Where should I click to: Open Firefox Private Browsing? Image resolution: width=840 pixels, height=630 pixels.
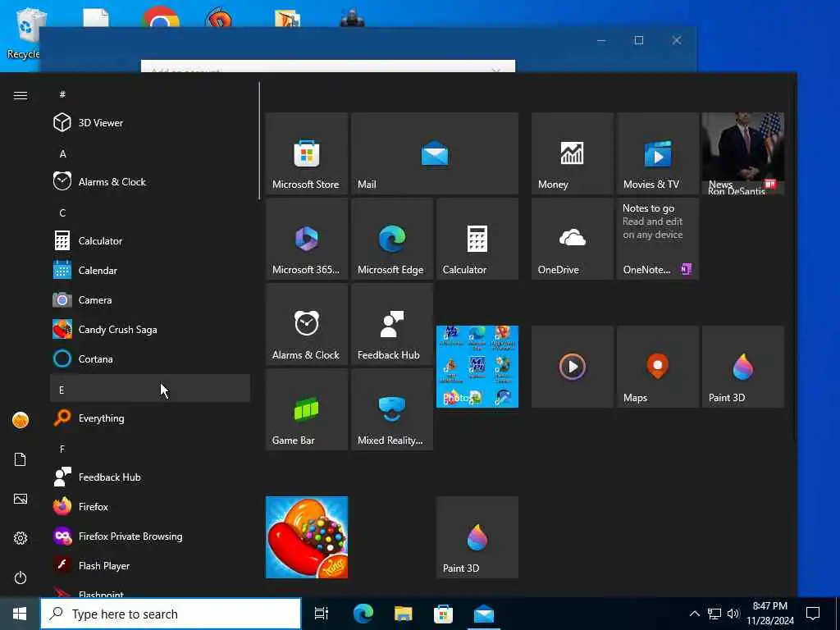[x=150, y=536]
